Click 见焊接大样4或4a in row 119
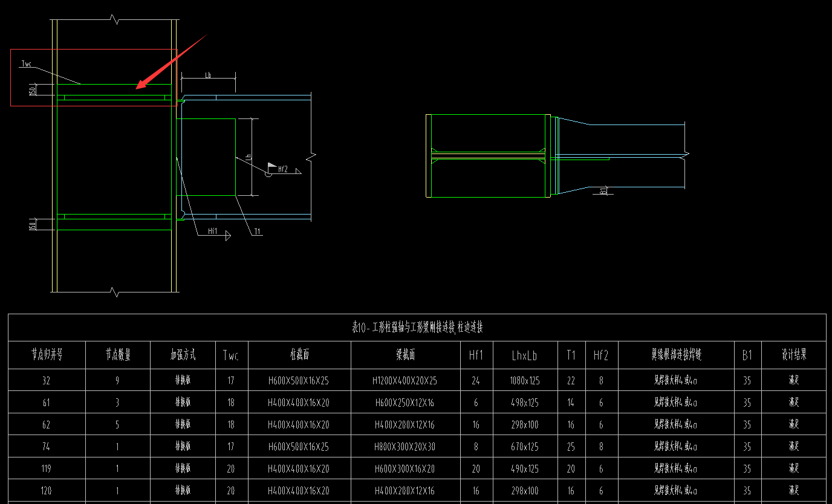The image size is (832, 504). click(x=675, y=468)
